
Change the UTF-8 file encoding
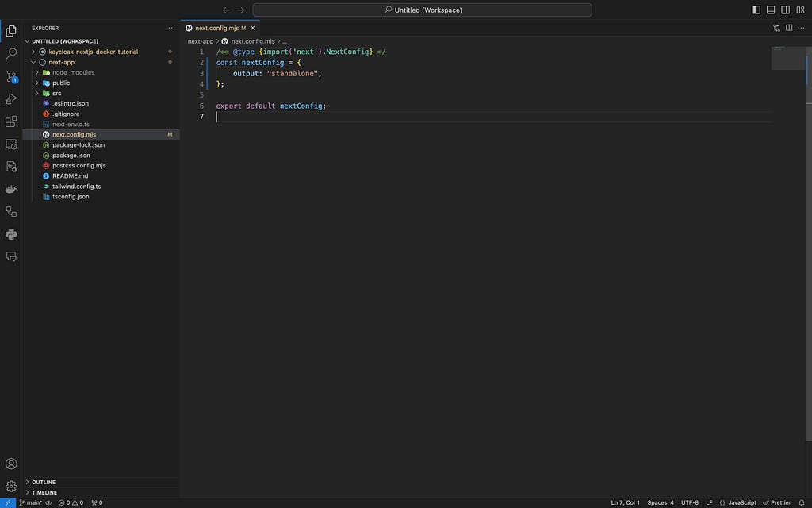click(x=690, y=502)
